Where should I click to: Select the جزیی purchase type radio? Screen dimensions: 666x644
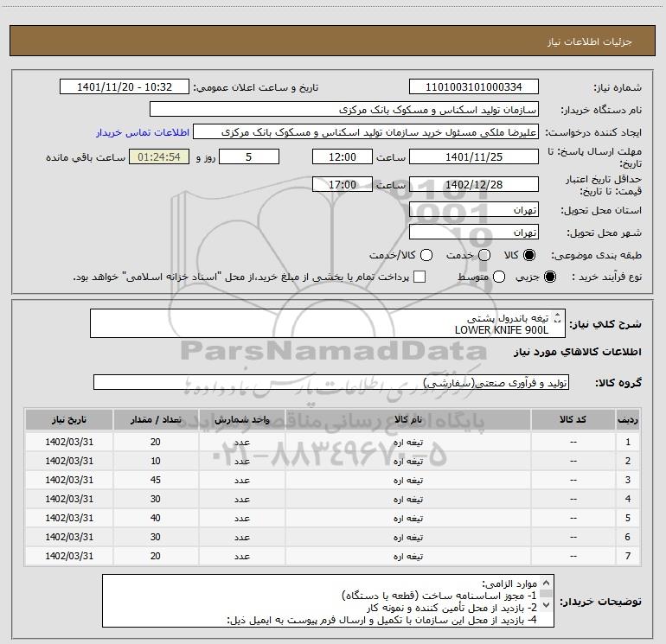point(549,277)
